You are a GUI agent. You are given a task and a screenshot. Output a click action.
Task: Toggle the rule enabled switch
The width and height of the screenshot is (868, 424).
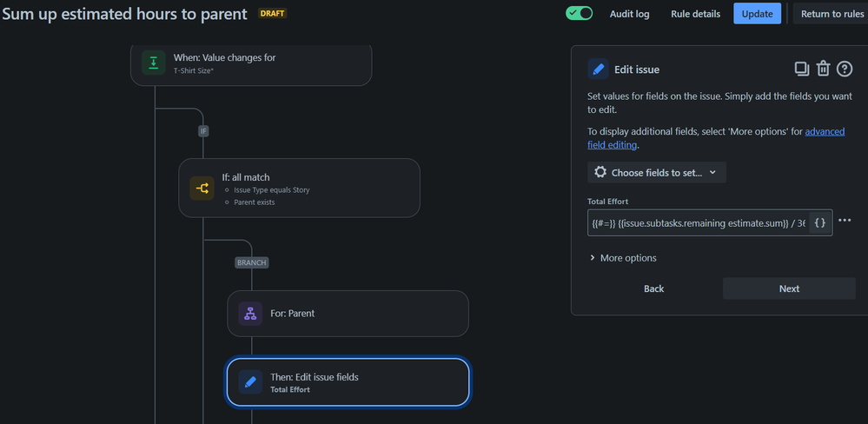[579, 13]
